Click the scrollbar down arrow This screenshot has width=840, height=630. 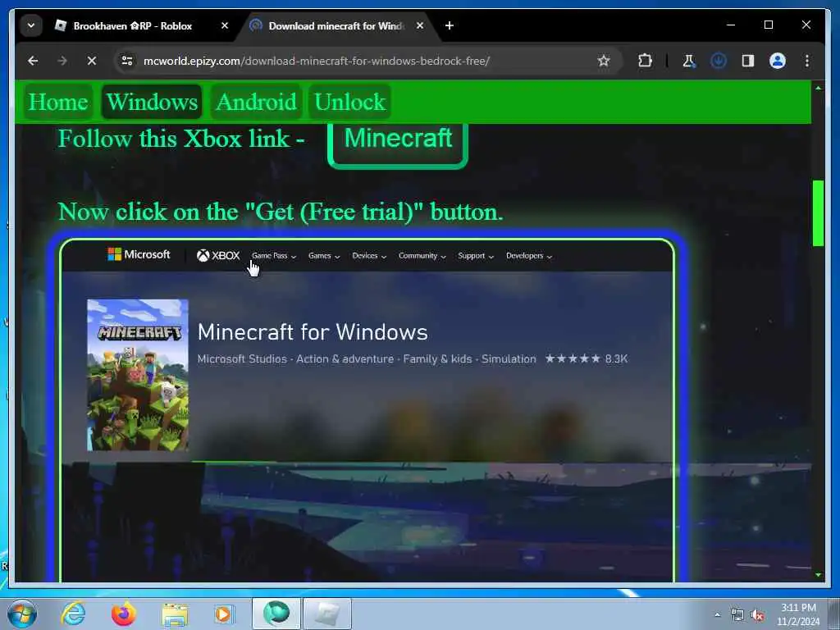coord(818,575)
